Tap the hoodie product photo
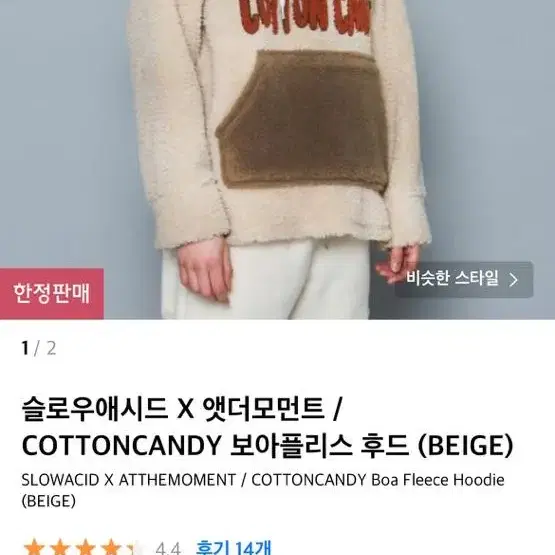The width and height of the screenshot is (555, 555). coord(278,159)
